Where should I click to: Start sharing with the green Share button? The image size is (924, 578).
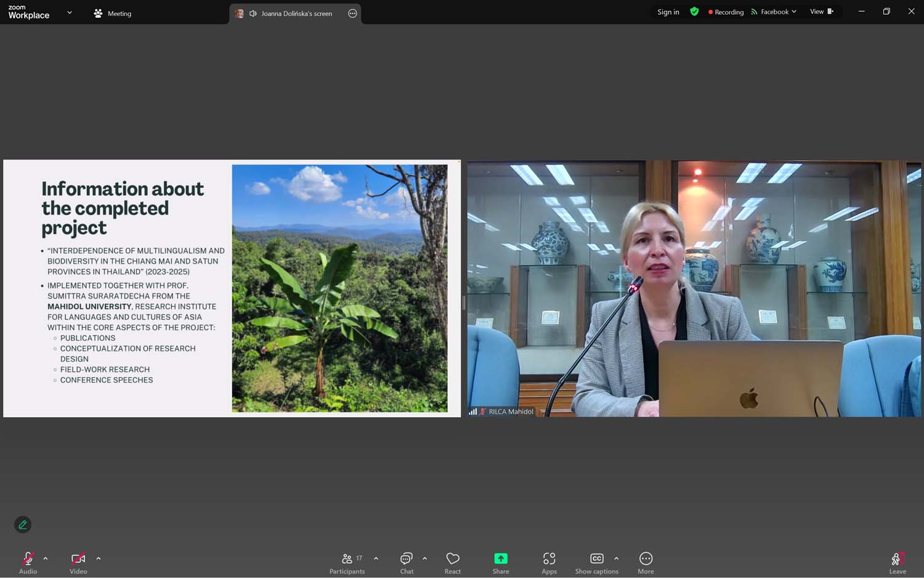(501, 562)
